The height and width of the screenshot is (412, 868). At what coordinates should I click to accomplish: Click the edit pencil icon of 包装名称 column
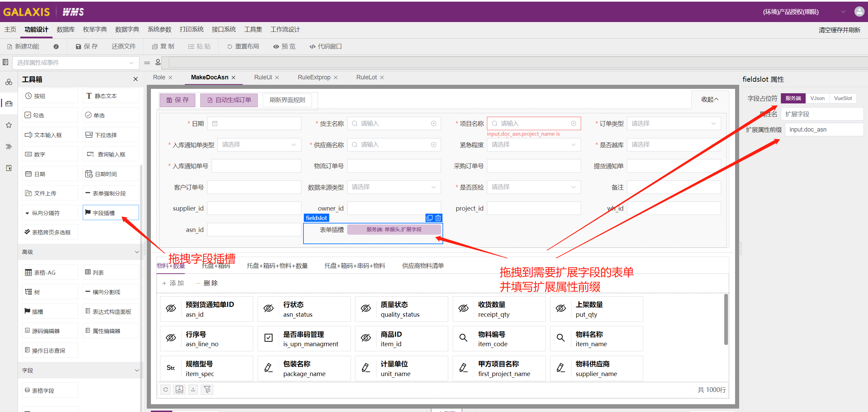click(268, 368)
